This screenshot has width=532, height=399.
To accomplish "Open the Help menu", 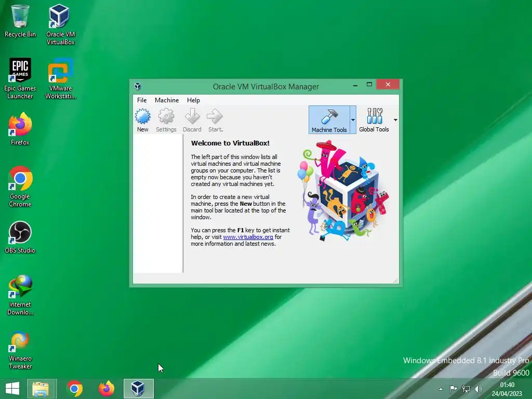I will [193, 100].
